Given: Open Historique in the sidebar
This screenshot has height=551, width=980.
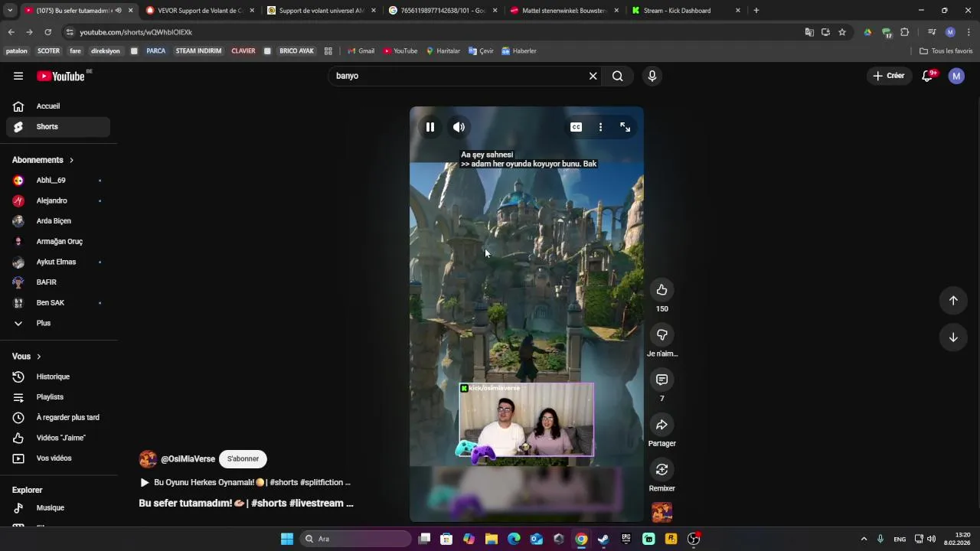Looking at the screenshot, I should (58, 377).
